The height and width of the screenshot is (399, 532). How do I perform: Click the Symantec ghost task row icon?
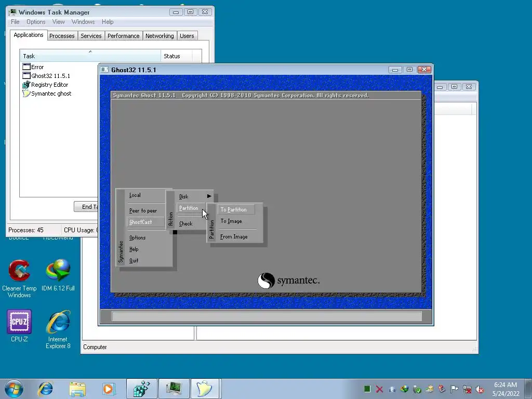[26, 94]
